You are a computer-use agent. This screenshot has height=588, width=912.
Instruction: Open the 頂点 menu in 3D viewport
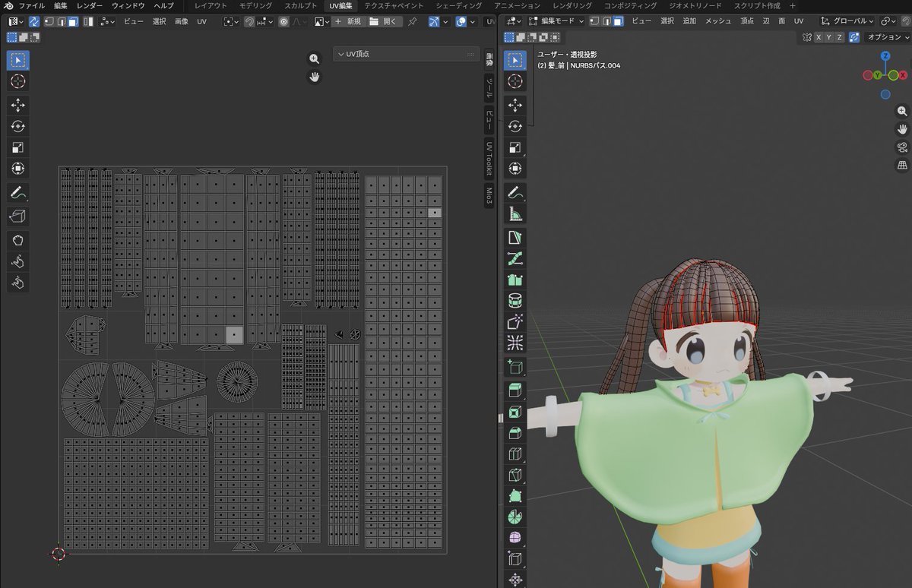tap(747, 21)
